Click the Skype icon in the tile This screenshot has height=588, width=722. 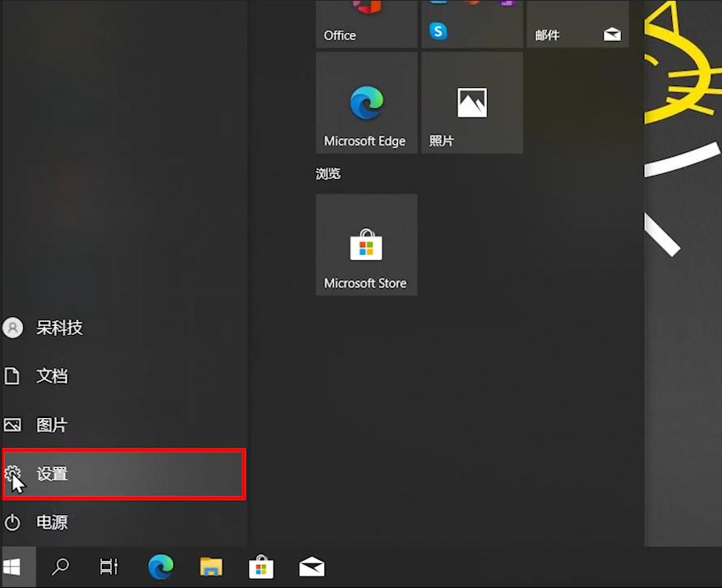click(439, 31)
